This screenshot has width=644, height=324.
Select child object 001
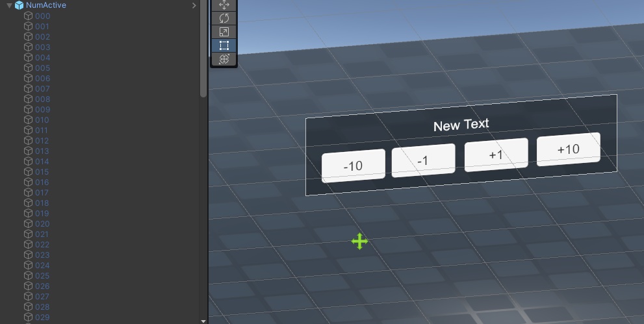point(42,26)
